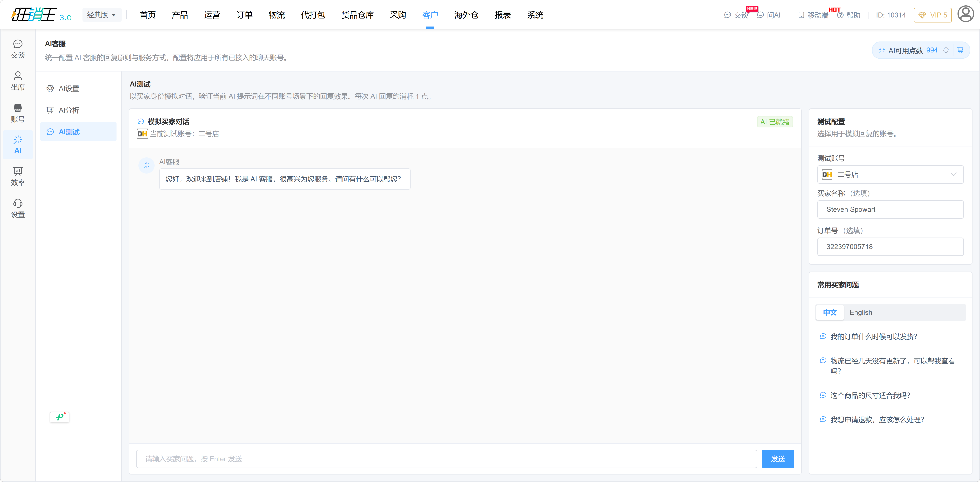
Task: Select AI测试 in side panel
Action: [x=78, y=131]
